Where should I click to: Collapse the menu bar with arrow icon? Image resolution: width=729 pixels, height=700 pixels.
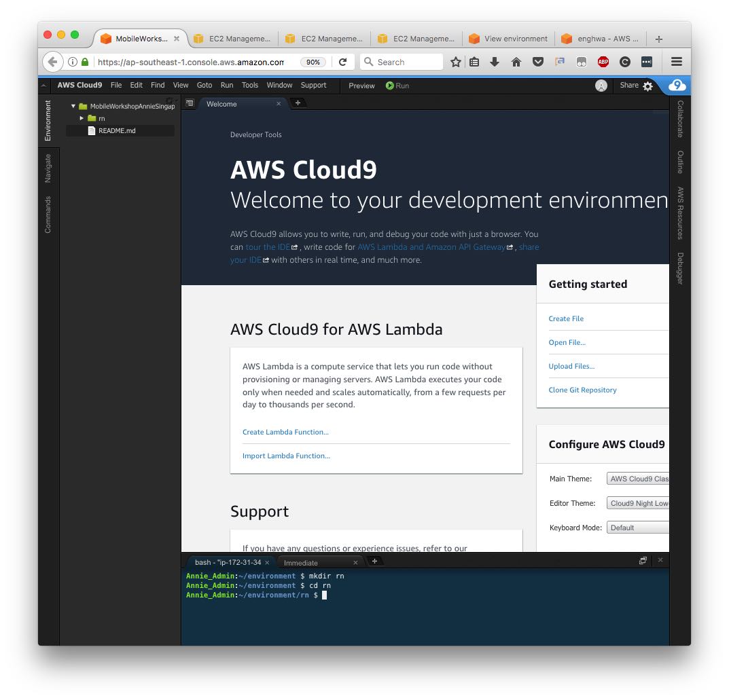click(x=43, y=86)
